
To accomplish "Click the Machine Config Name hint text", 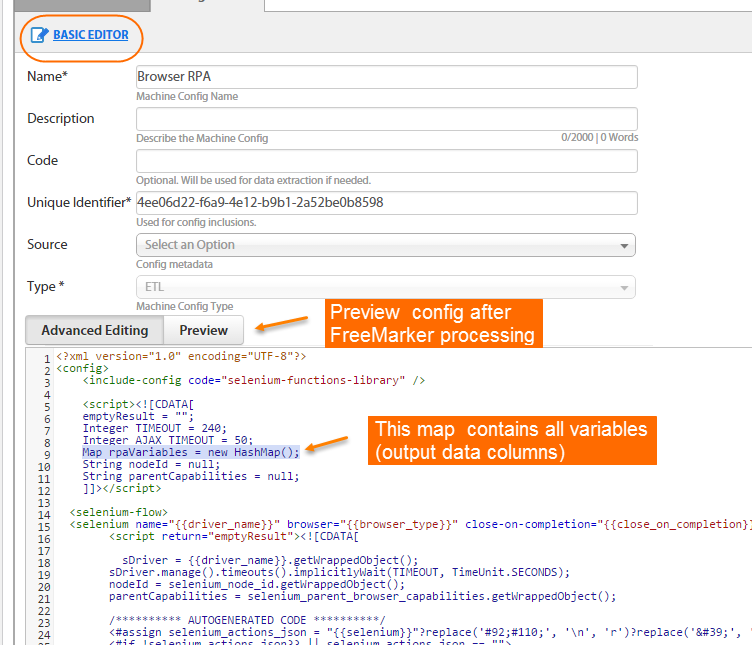I will click(x=187, y=96).
